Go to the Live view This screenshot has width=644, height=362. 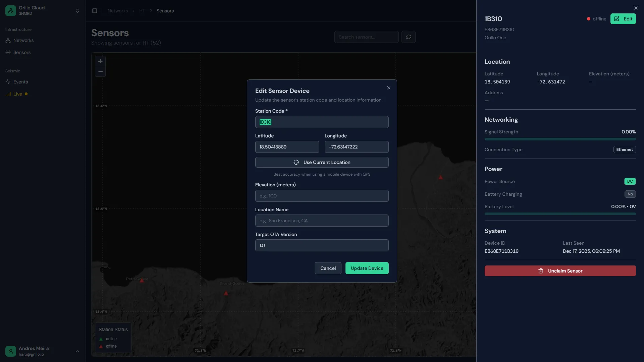click(x=17, y=94)
